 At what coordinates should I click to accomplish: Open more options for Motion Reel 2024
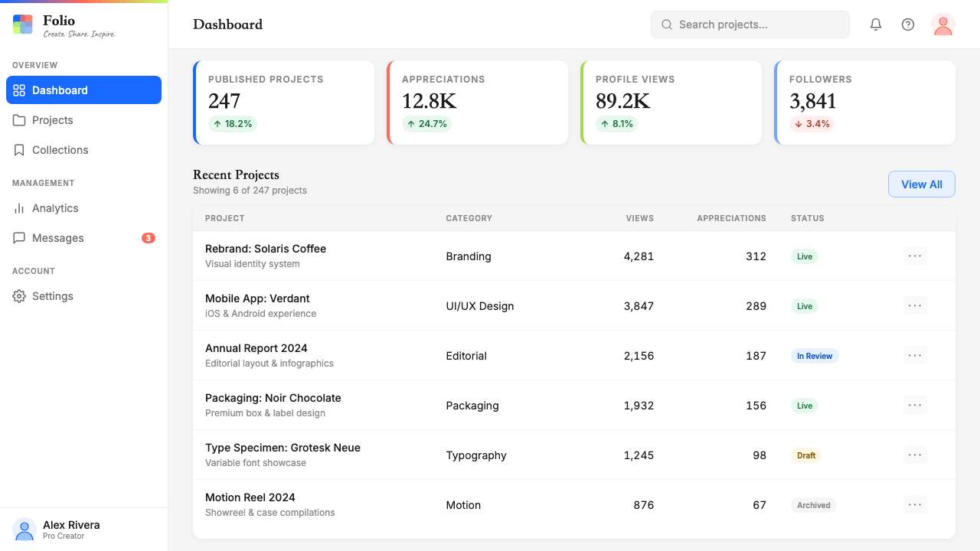(x=915, y=504)
